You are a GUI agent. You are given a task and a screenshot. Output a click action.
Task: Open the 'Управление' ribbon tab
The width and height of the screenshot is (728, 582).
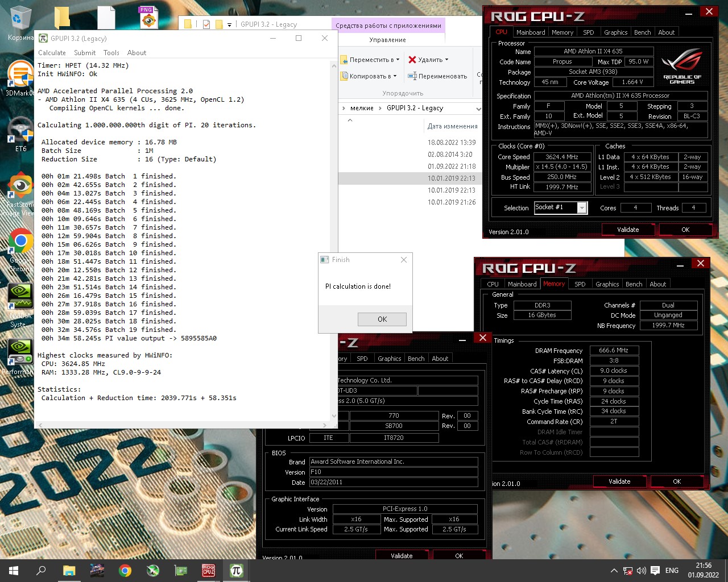tap(387, 40)
